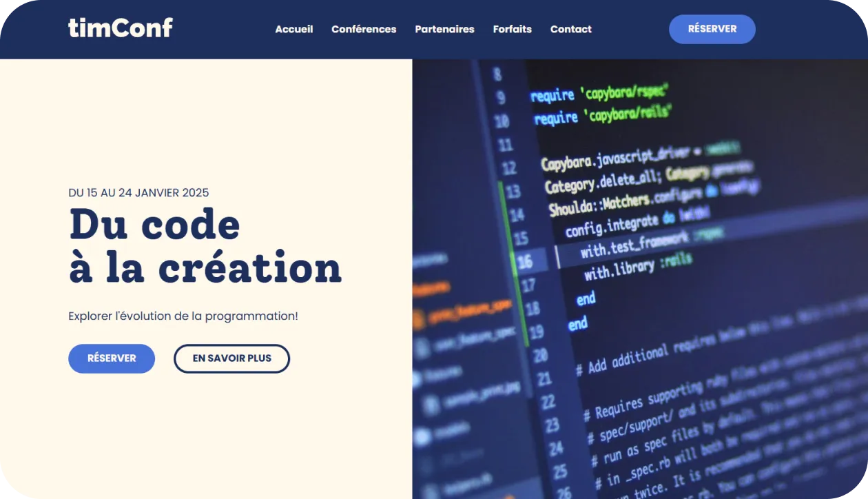Open the Forfaits page
This screenshot has width=868, height=499.
click(512, 29)
